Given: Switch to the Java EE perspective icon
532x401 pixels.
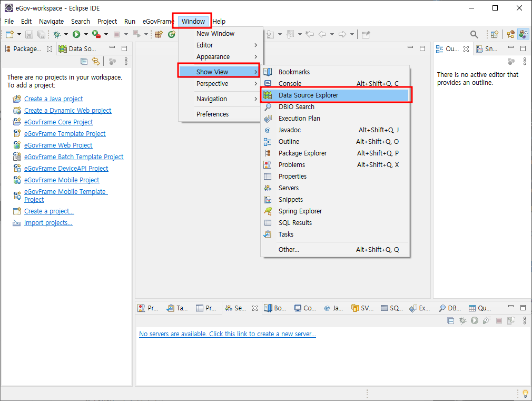Looking at the screenshot, I should (510, 34).
